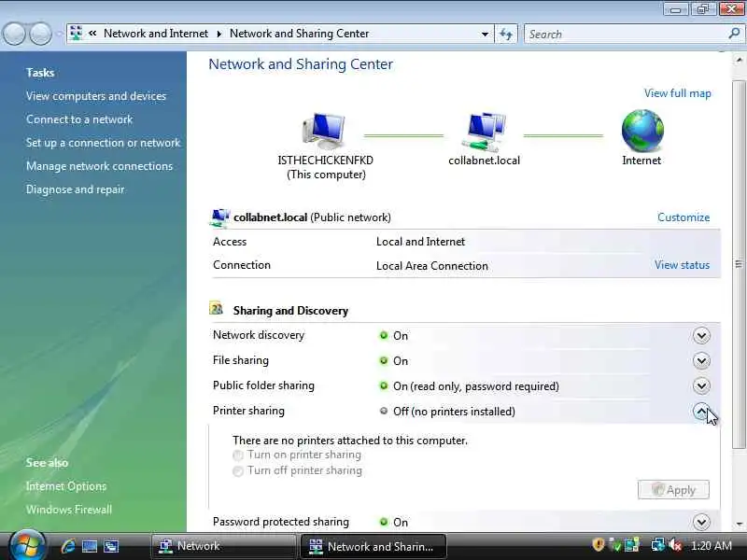The height and width of the screenshot is (560, 747).
Task: Click scrollbar down arrow
Action: [x=739, y=524]
